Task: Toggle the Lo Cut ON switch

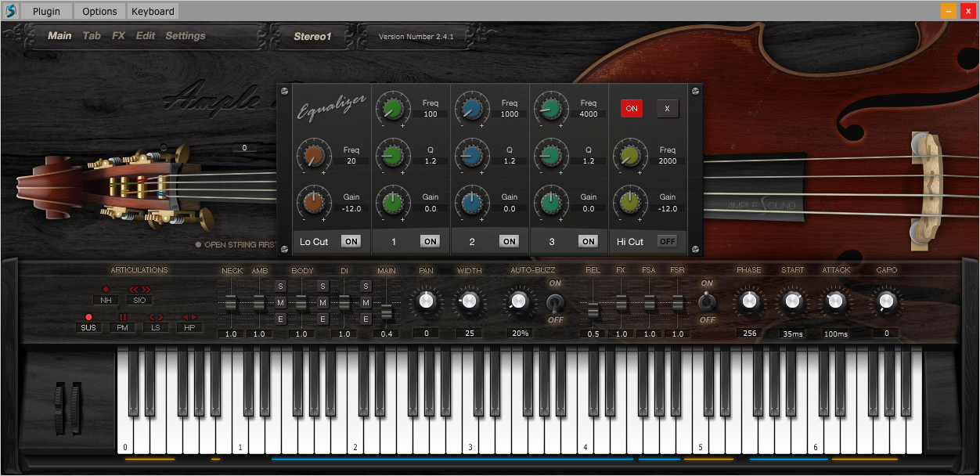Action: (351, 241)
